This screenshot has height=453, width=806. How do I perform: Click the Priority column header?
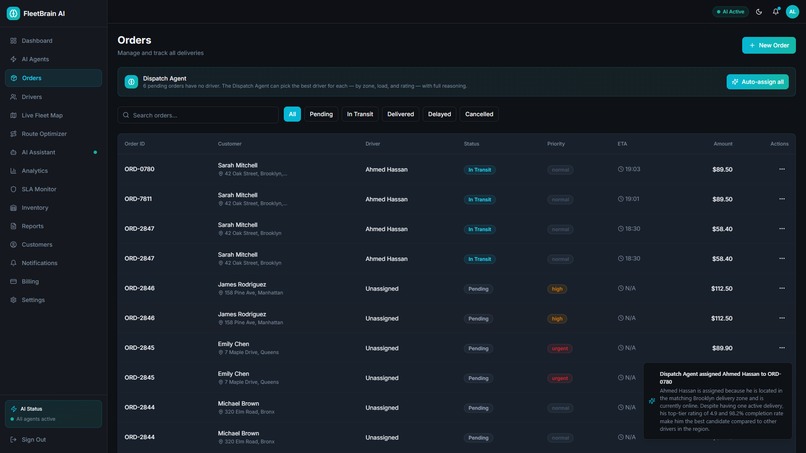point(556,144)
